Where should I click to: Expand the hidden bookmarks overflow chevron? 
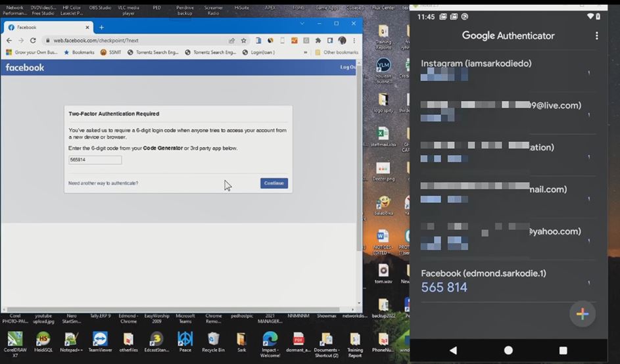pyautogui.click(x=305, y=53)
